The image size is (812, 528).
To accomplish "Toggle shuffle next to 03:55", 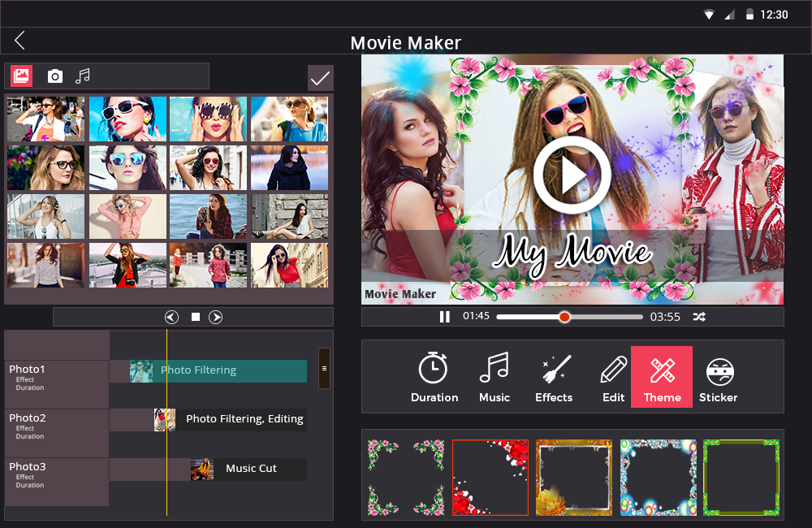I will click(698, 317).
